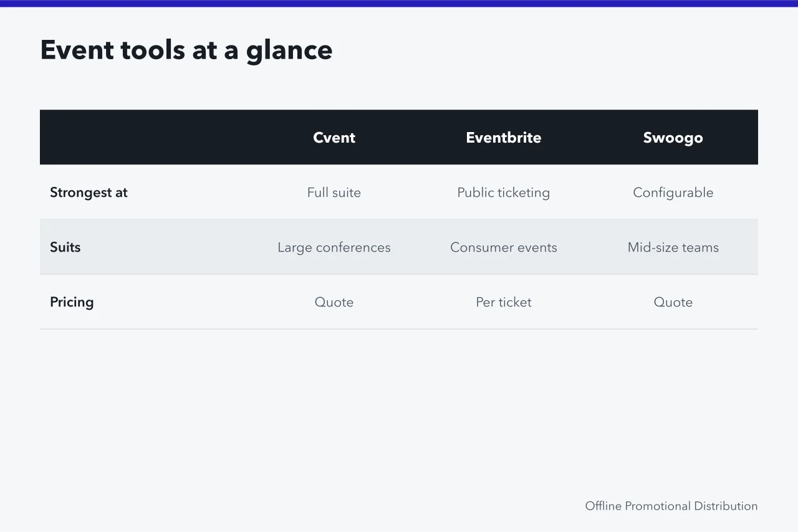This screenshot has height=532, width=798.
Task: Select the 'Consumer events' cell
Action: [504, 247]
